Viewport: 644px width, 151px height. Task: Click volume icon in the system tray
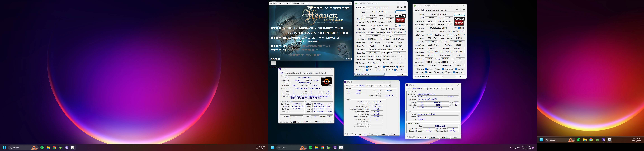[518, 148]
